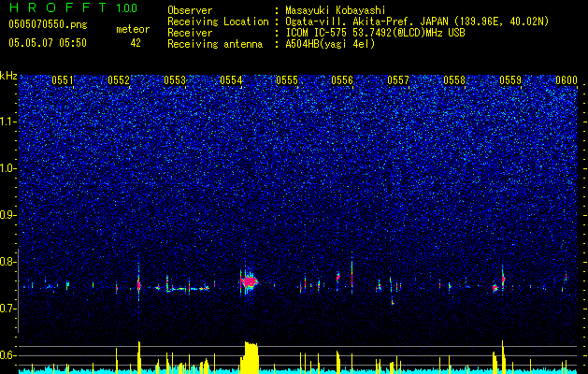
Task: Click the large red meteor echo after 0554
Action: [x=250, y=281]
